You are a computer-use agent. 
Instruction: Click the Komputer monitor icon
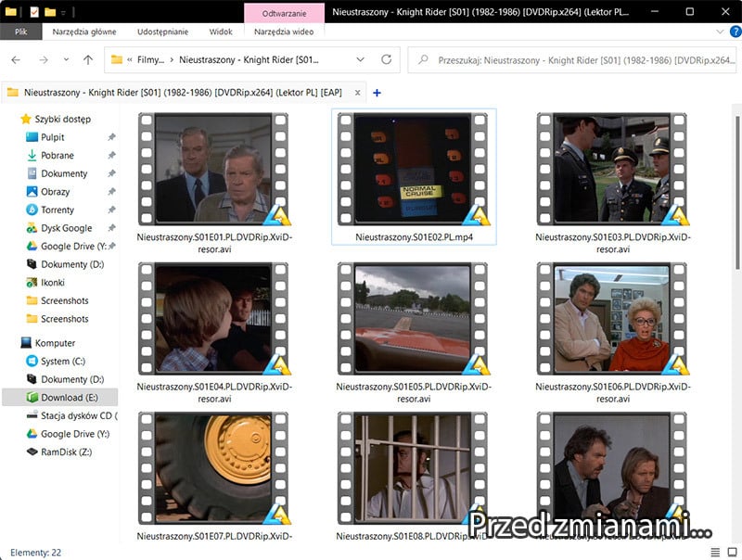pos(26,343)
